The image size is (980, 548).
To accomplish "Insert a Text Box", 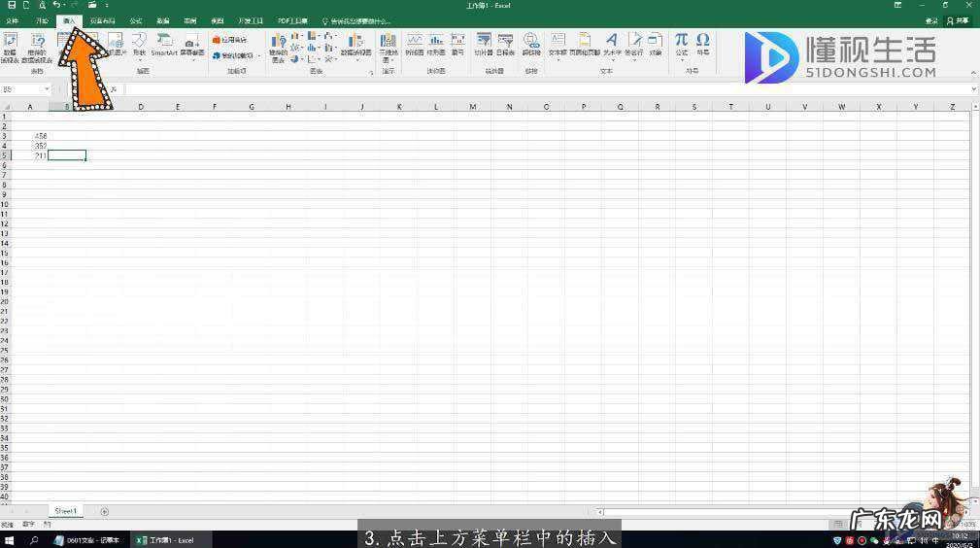I will (558, 45).
